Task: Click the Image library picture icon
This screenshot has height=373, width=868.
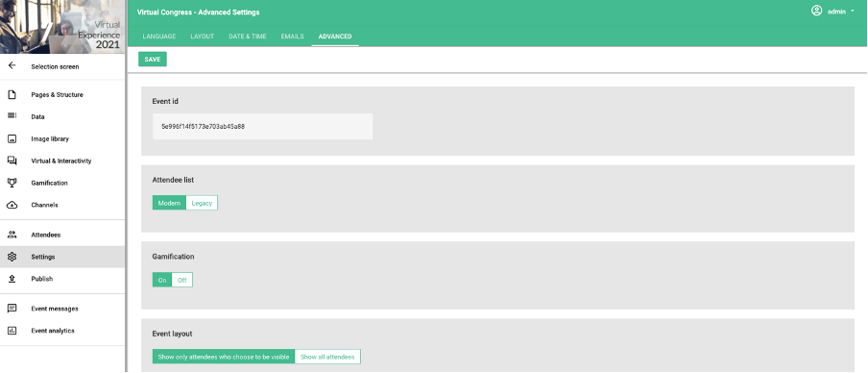Action: click(x=12, y=139)
